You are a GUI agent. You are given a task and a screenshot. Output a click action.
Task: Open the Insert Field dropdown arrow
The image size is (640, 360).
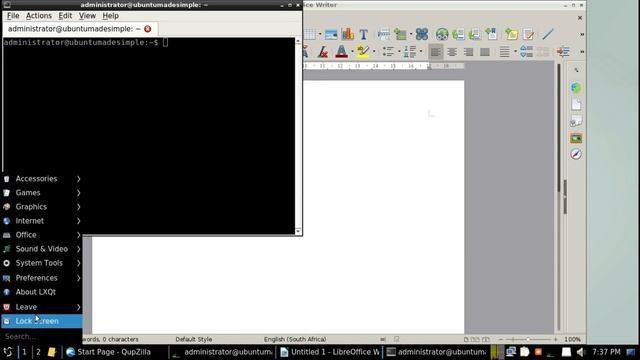[x=411, y=34]
